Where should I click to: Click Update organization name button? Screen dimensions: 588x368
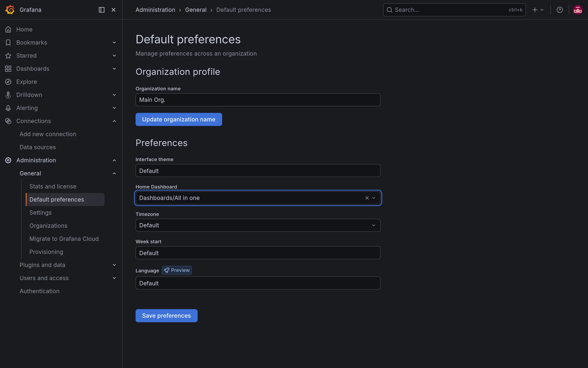click(179, 119)
